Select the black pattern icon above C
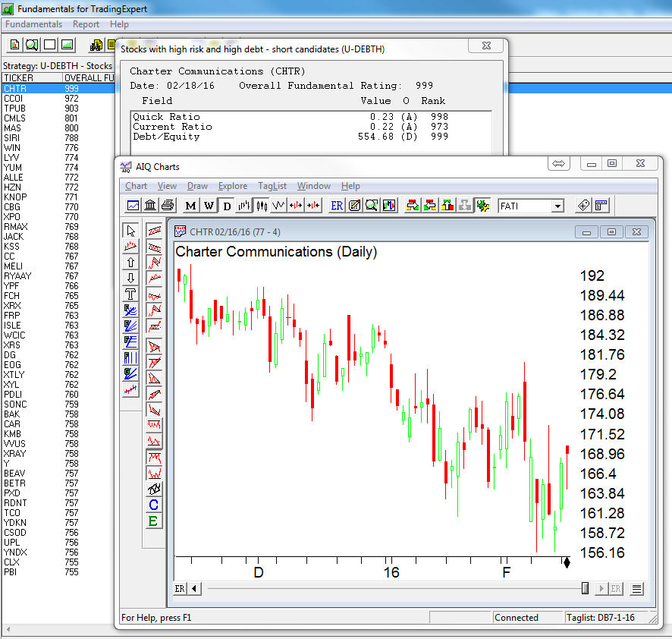The image size is (672, 639). 154,489
